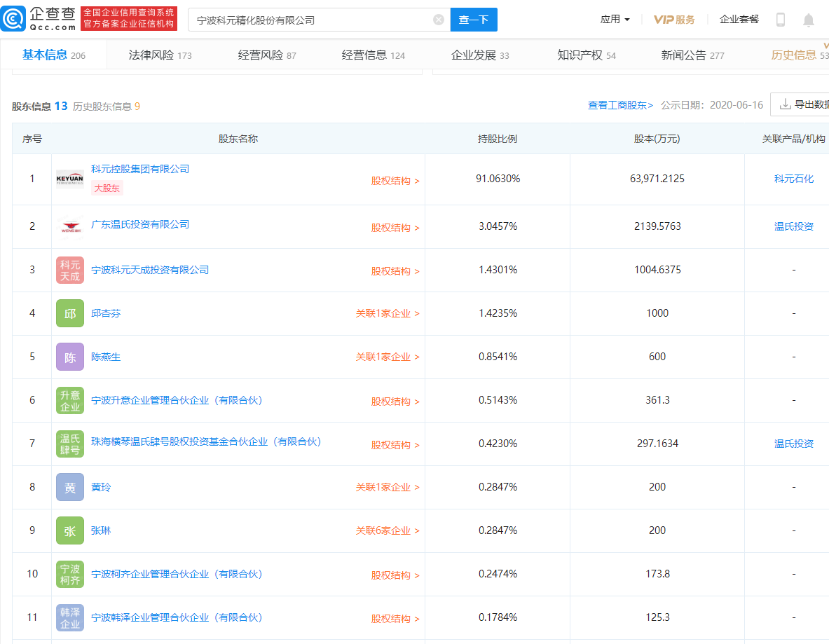This screenshot has height=644, width=829.
Task: Expand 股权结构 for 科元控股集团
Action: pyautogui.click(x=395, y=181)
